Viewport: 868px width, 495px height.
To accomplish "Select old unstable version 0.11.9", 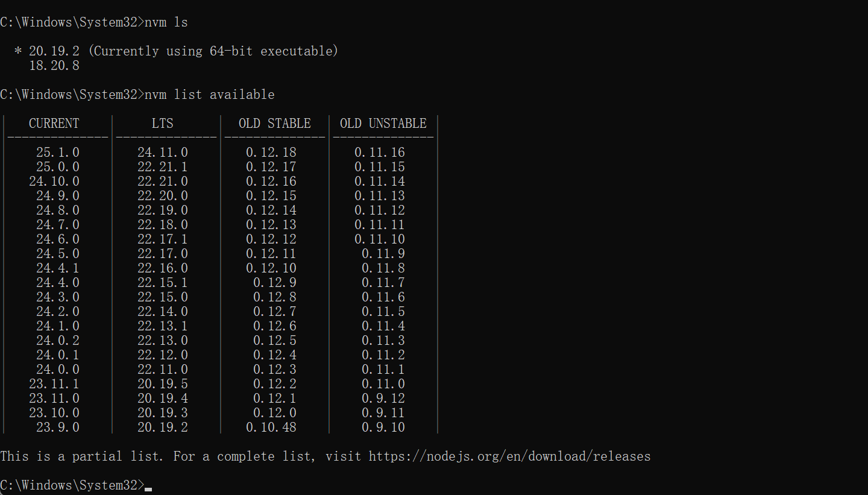I will coord(383,254).
